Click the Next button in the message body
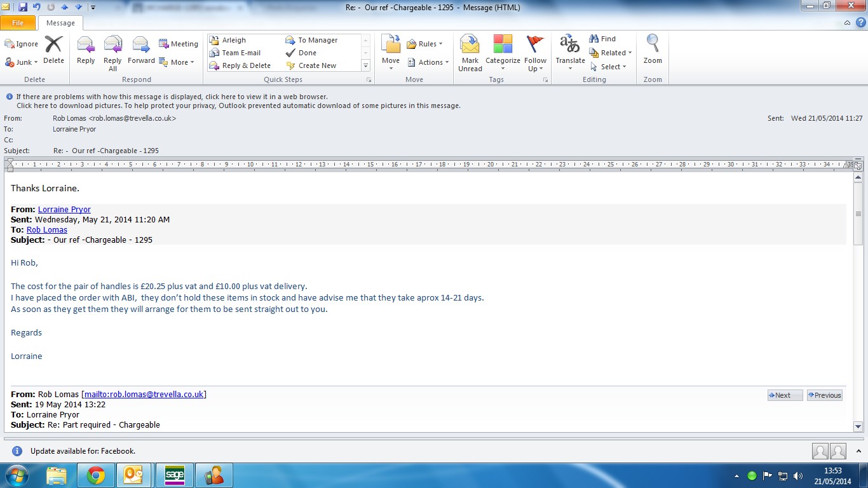Image resolution: width=868 pixels, height=488 pixels. coord(785,395)
